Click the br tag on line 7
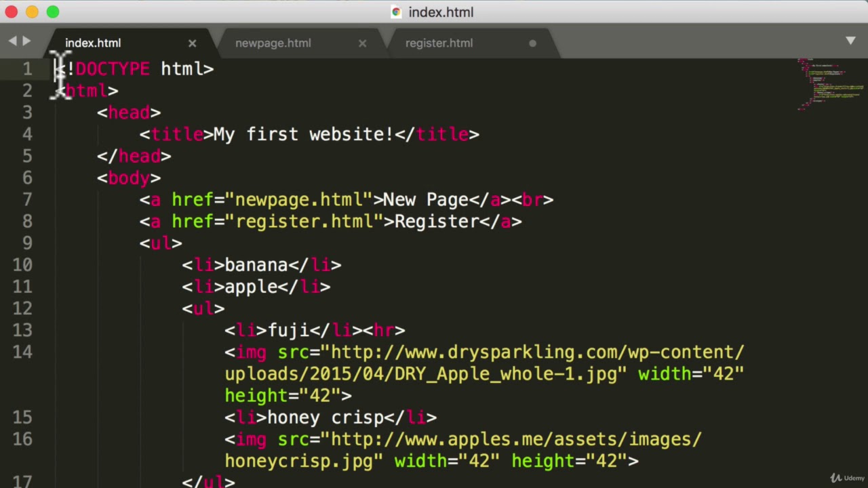This screenshot has height=488, width=868. (532, 199)
